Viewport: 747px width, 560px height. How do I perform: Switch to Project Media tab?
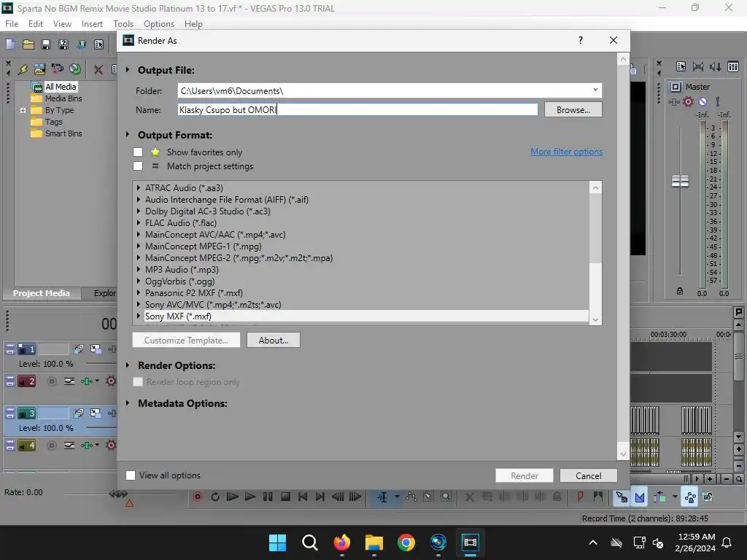(42, 293)
